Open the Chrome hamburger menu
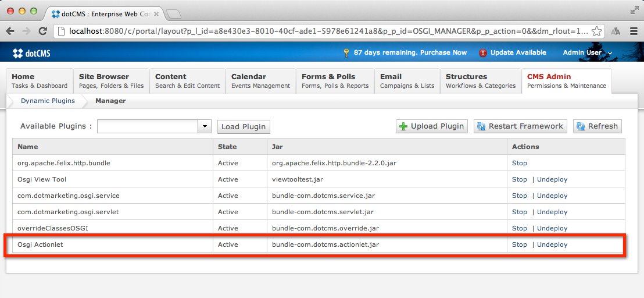This screenshot has width=644, height=298. pyautogui.click(x=634, y=31)
